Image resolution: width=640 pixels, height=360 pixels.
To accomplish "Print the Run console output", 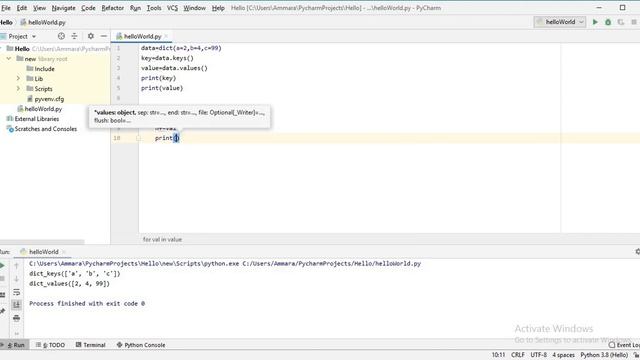I will tap(16, 318).
